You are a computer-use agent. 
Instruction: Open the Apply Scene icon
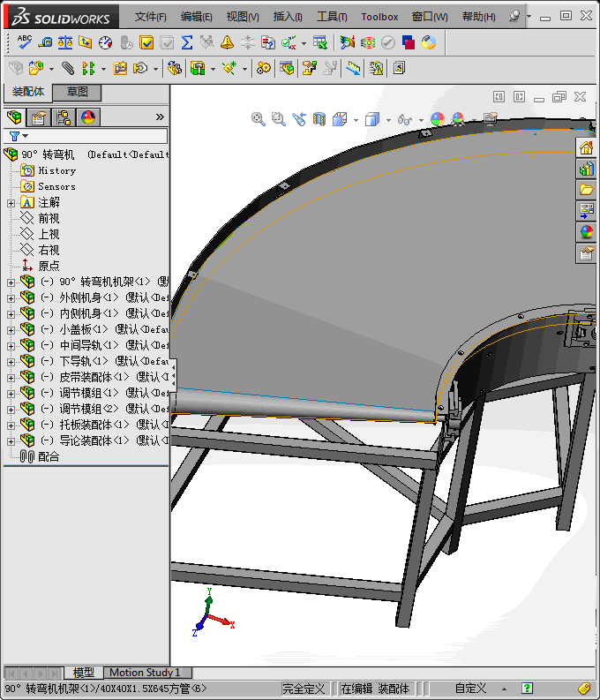pyautogui.click(x=458, y=119)
